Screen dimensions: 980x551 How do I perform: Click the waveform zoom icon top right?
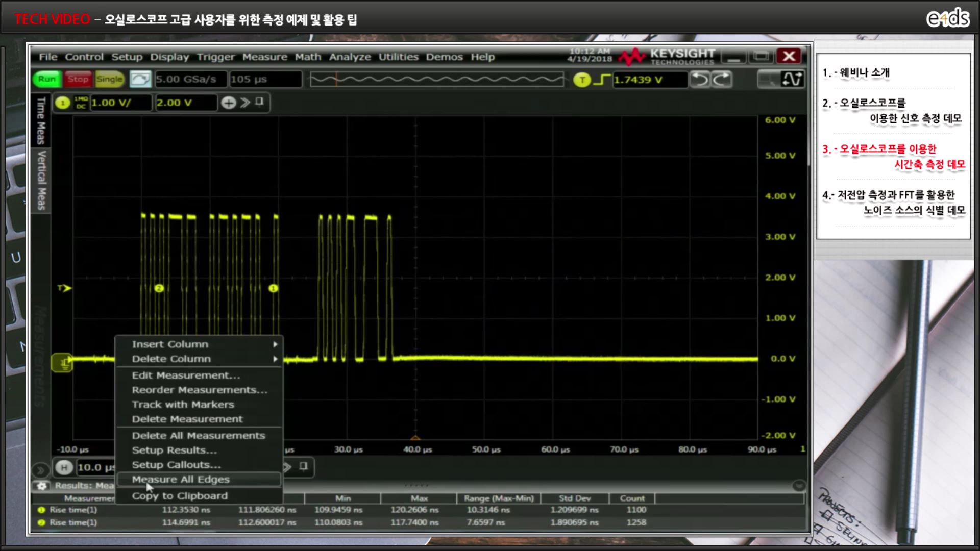792,80
